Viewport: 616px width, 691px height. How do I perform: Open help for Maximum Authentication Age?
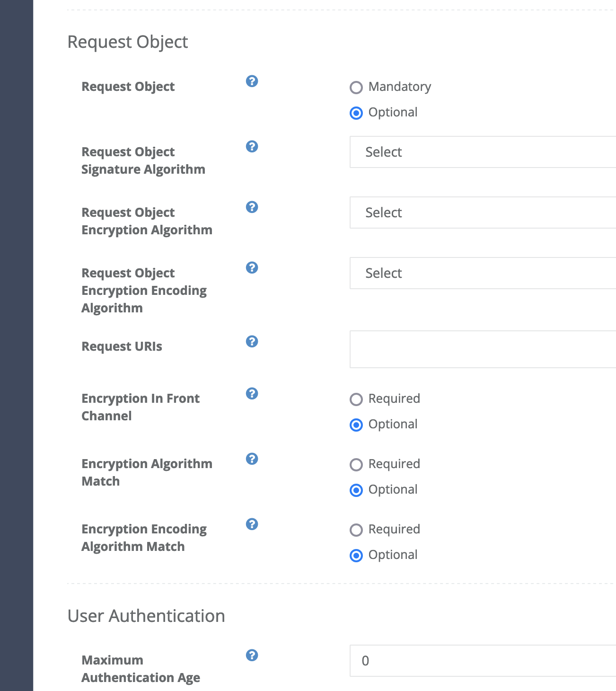(252, 656)
